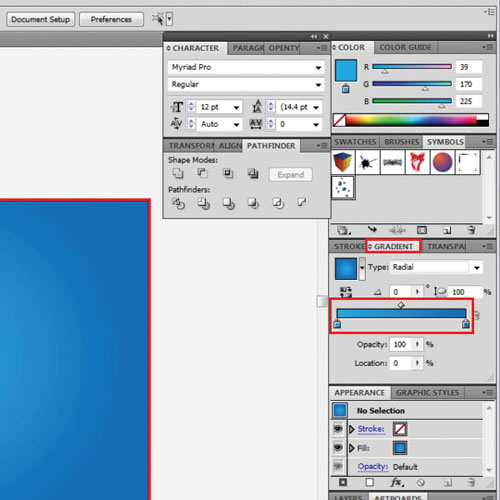Open the gradient Opacity value flyout arrow

click(x=417, y=344)
